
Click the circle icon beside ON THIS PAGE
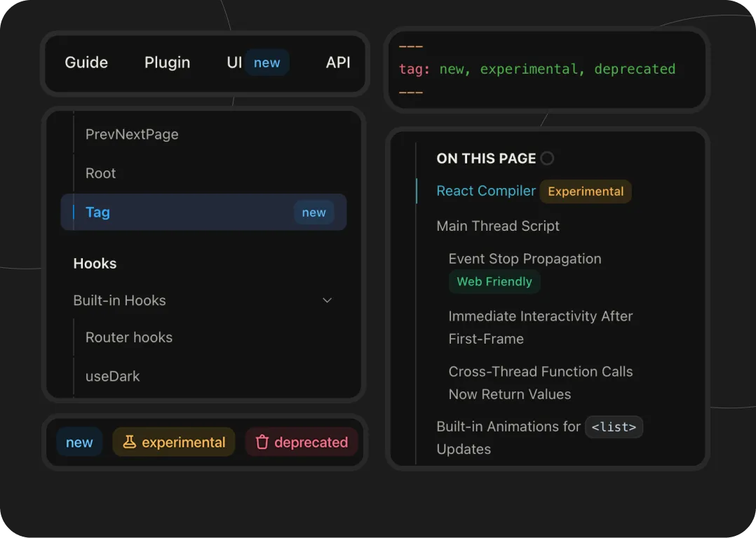548,159
